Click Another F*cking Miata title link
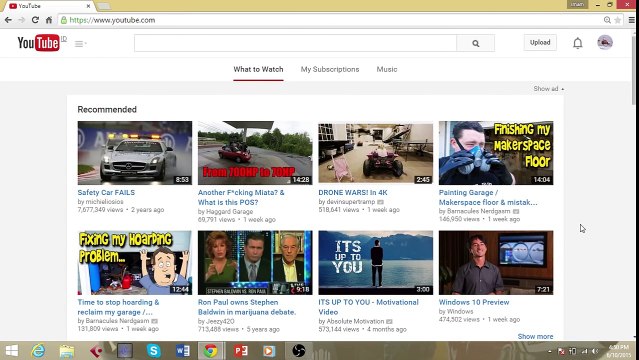Image resolution: width=639 pixels, height=360 pixels. pos(241,197)
